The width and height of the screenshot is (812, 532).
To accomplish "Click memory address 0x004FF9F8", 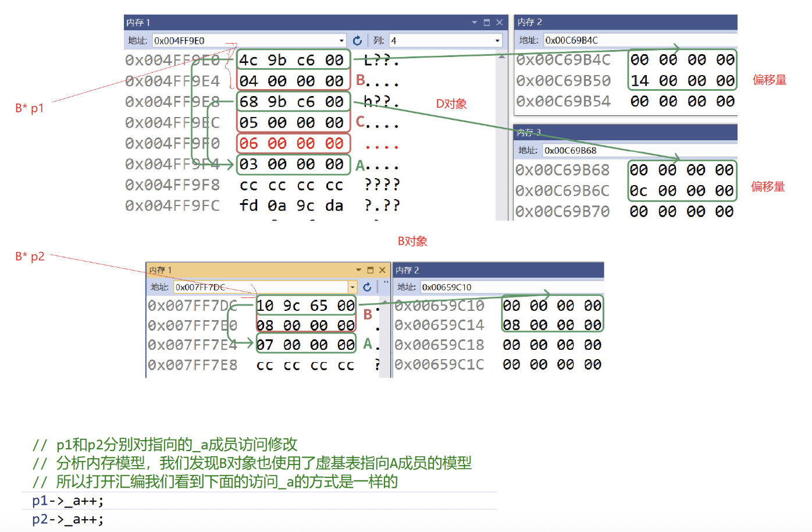I will pyautogui.click(x=172, y=185).
